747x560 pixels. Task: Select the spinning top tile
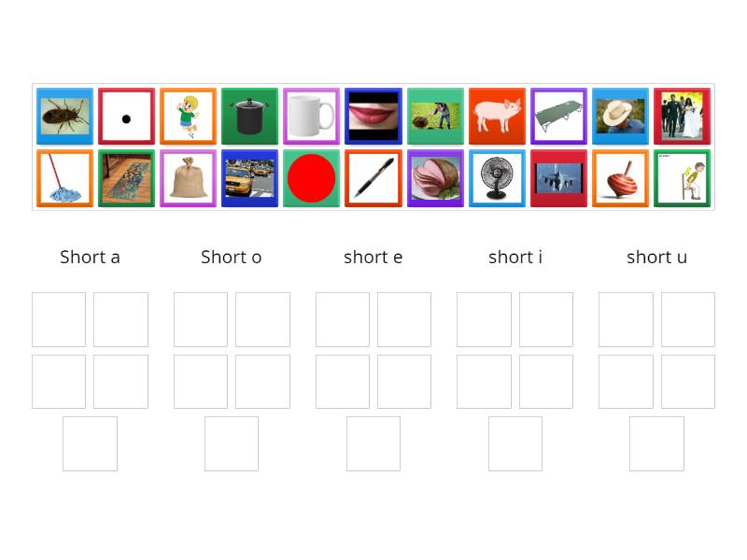click(620, 178)
